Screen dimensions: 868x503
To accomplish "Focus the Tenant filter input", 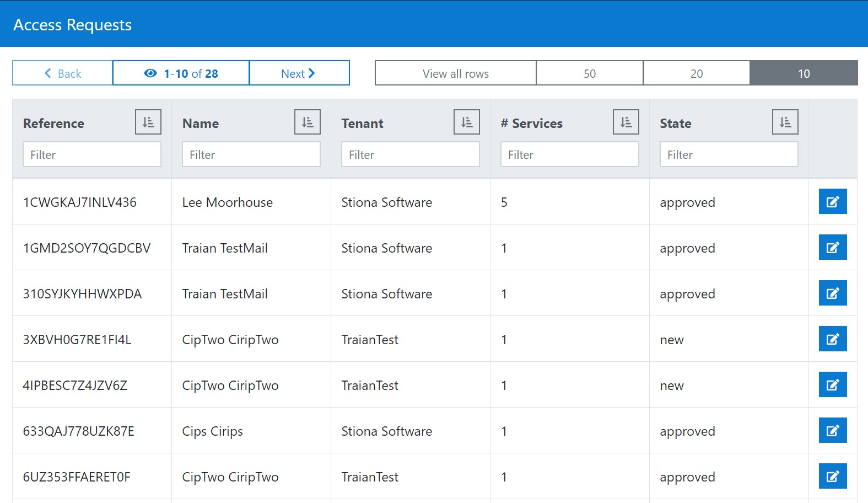I will click(410, 154).
